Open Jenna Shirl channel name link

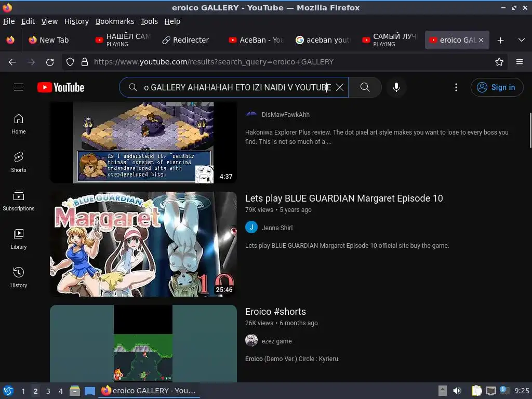point(277,228)
